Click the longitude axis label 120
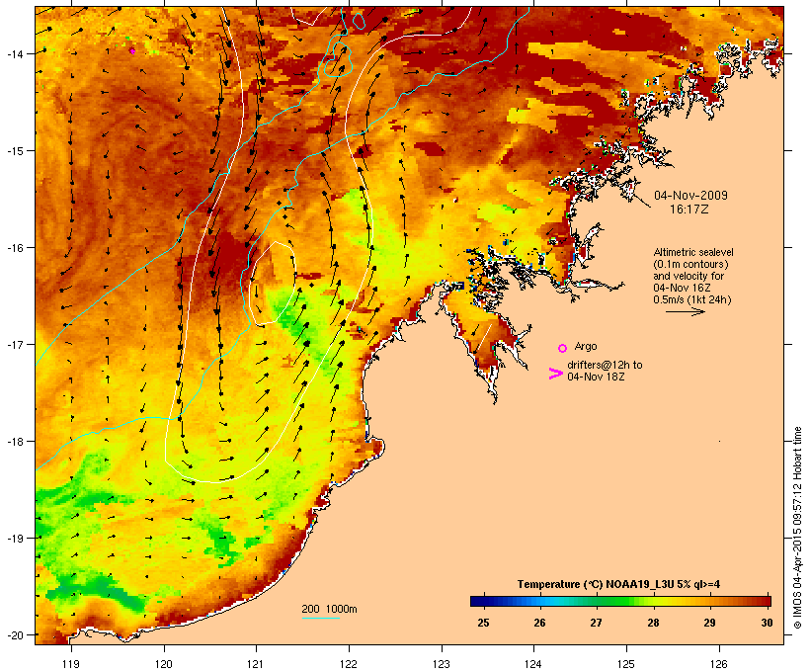Image resolution: width=810 pixels, height=672 pixels. [164, 664]
